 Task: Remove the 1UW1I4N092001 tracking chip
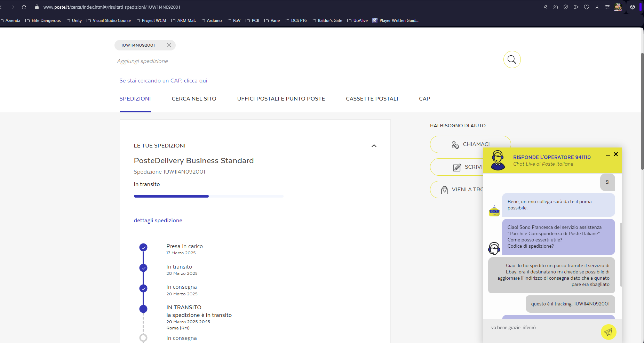[169, 45]
